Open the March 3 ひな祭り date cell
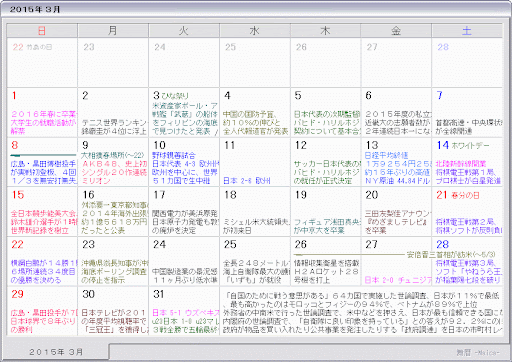Screen dimensions: 512x362 click(184, 112)
